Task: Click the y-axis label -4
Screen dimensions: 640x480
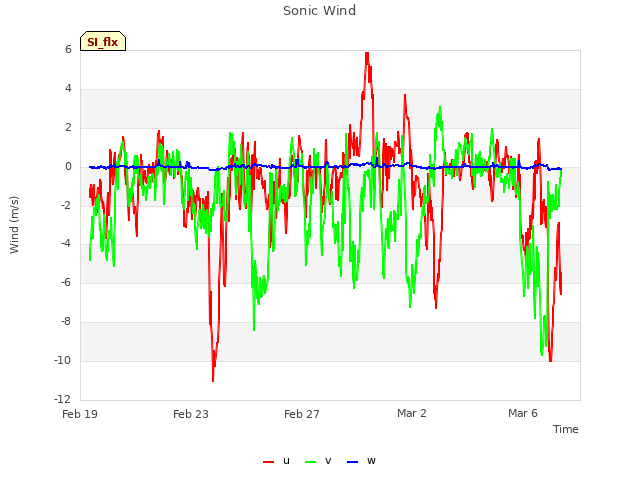Action: pyautogui.click(x=66, y=244)
